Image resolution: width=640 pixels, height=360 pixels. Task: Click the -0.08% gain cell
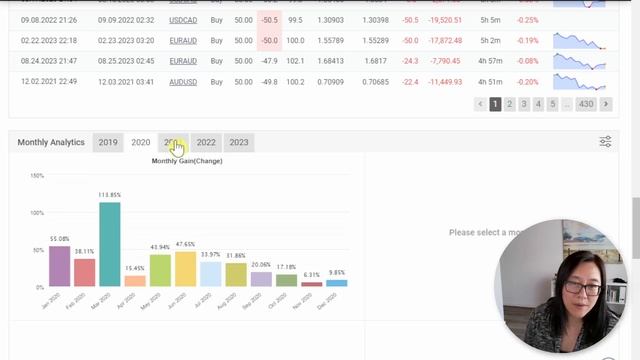click(527, 61)
